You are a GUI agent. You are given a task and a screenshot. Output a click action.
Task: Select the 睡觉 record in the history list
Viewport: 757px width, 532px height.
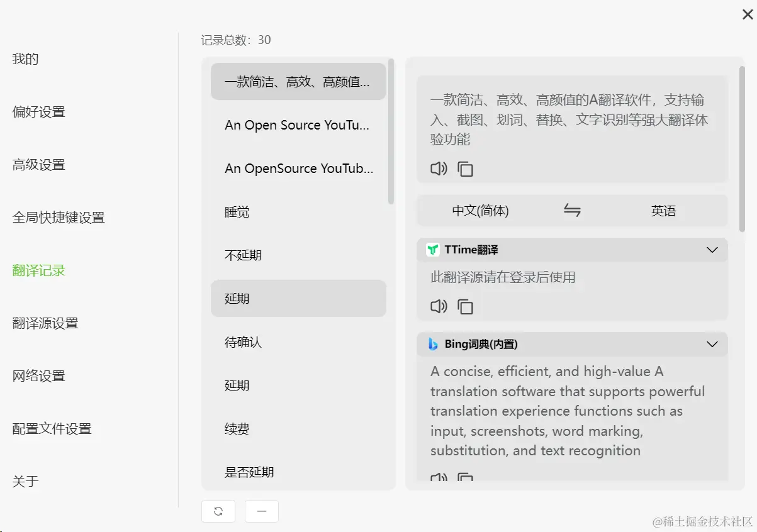coord(298,212)
